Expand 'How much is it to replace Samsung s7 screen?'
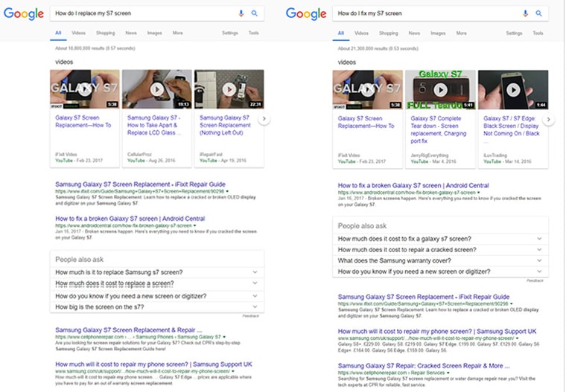 click(157, 272)
